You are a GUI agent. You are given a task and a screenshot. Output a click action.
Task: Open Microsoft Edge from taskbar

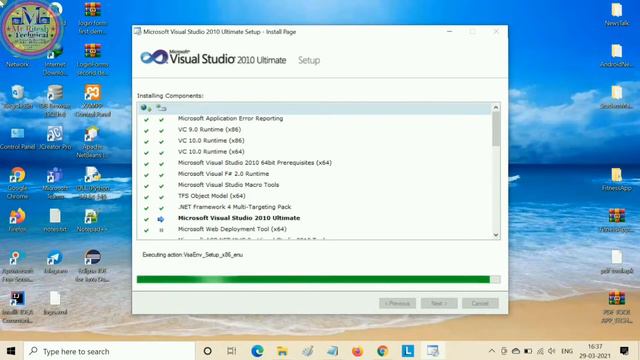(257, 351)
